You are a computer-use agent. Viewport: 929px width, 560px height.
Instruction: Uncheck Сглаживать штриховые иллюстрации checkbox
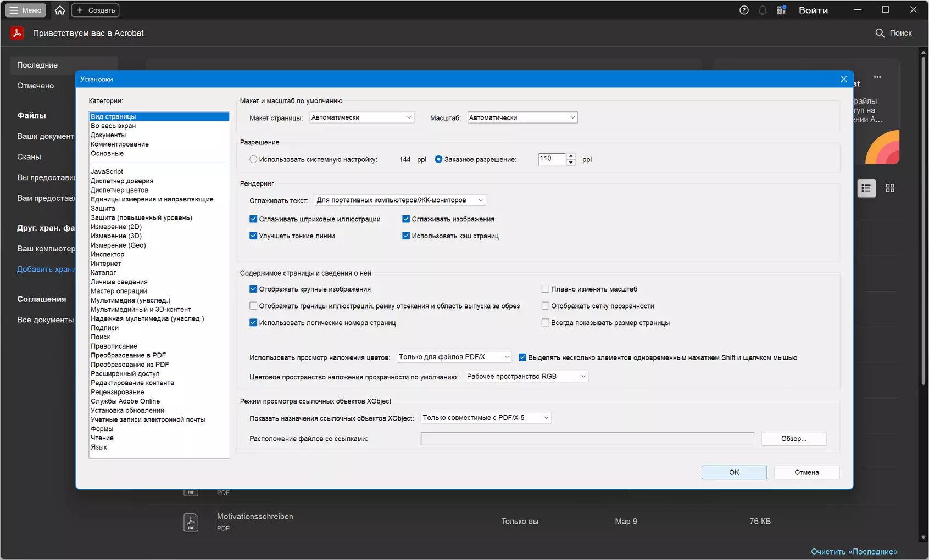pyautogui.click(x=253, y=219)
